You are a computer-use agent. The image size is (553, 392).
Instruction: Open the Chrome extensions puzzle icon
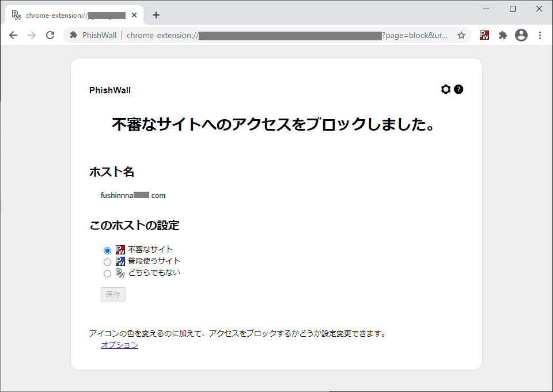point(502,35)
